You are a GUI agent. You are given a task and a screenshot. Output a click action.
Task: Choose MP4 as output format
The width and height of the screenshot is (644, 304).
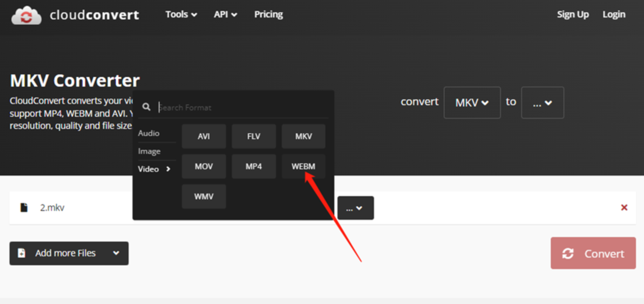pyautogui.click(x=253, y=166)
